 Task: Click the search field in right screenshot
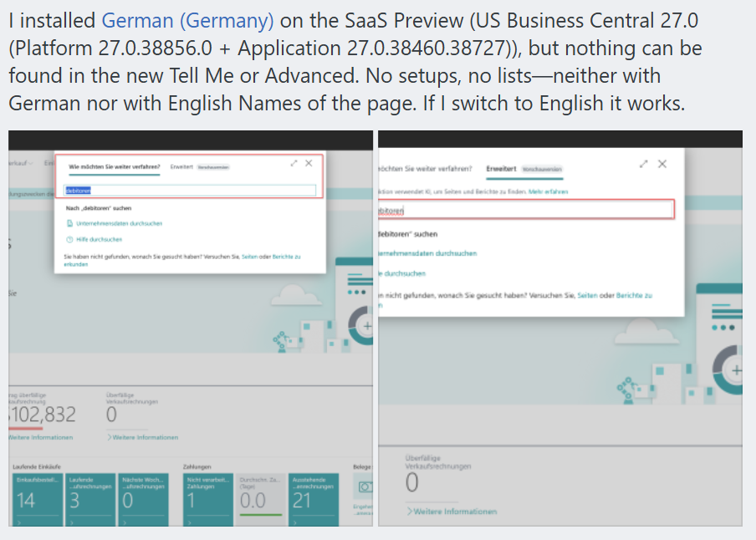point(527,211)
